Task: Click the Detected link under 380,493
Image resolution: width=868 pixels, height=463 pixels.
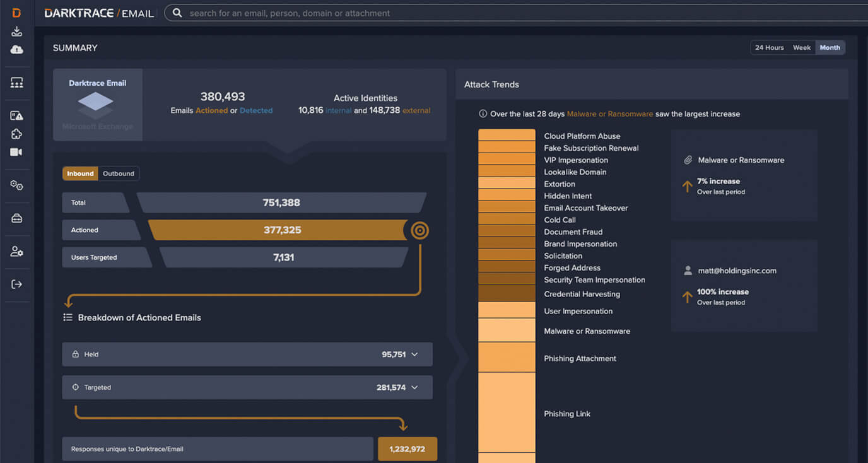Action: click(x=256, y=110)
